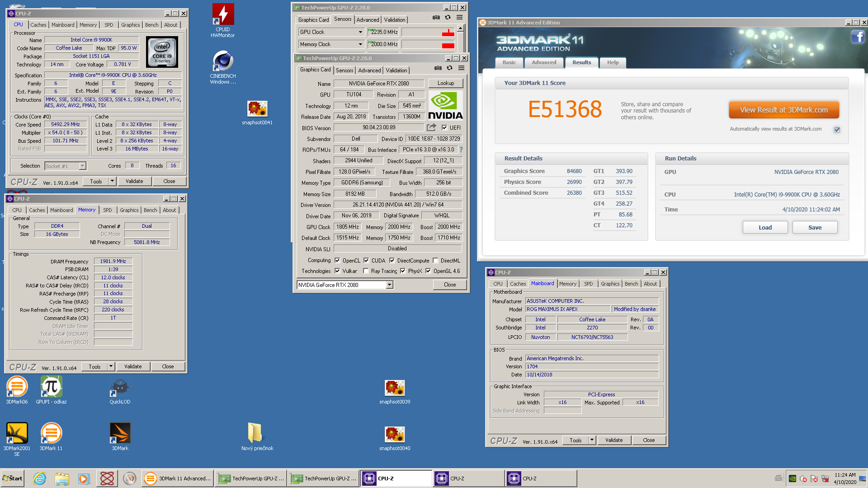
Task: Click refresh icon in GPU-Z Sensors window
Action: 448,18
